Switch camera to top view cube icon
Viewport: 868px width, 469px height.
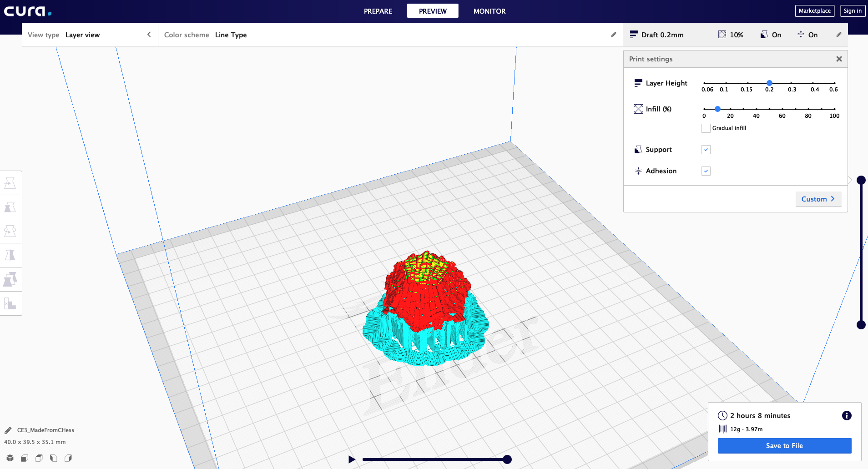39,458
